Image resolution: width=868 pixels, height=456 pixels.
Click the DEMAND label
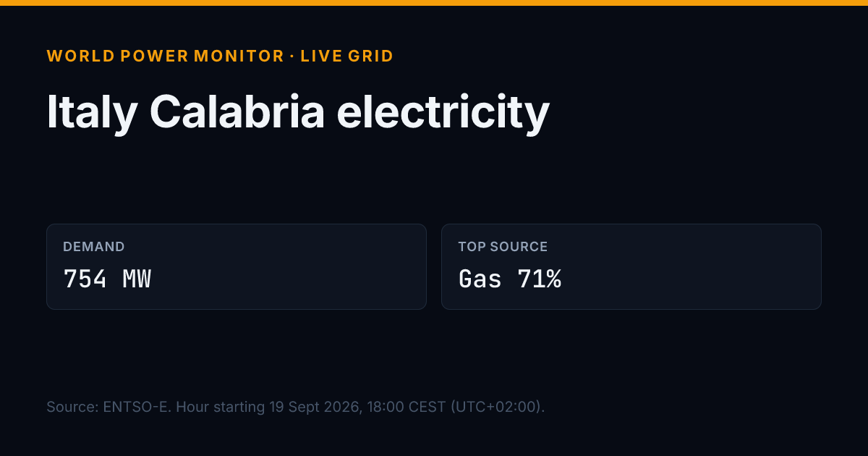click(94, 247)
